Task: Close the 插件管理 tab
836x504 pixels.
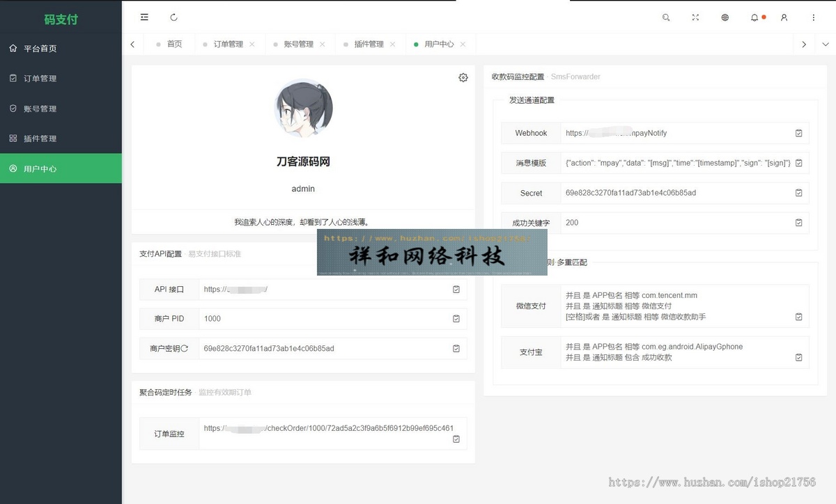Action: (x=393, y=44)
